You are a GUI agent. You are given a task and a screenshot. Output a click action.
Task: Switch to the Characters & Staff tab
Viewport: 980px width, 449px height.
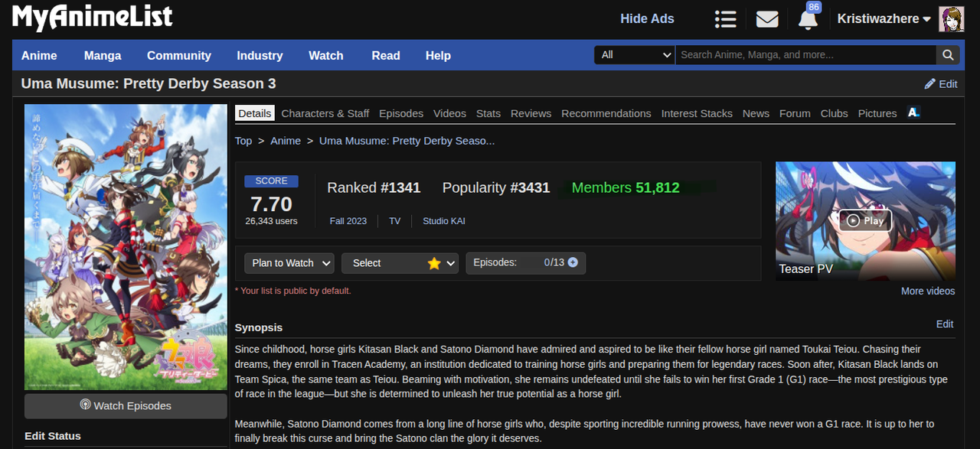click(x=325, y=113)
